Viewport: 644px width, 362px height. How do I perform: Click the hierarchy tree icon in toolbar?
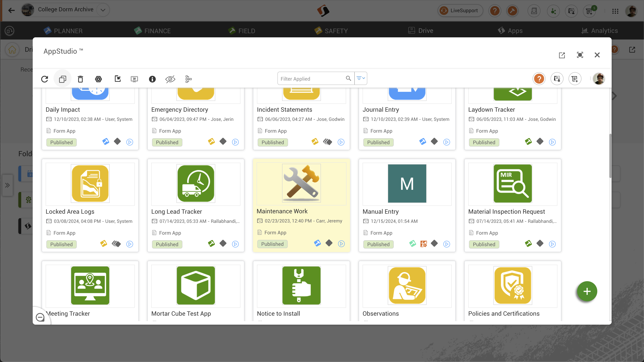[x=188, y=79]
